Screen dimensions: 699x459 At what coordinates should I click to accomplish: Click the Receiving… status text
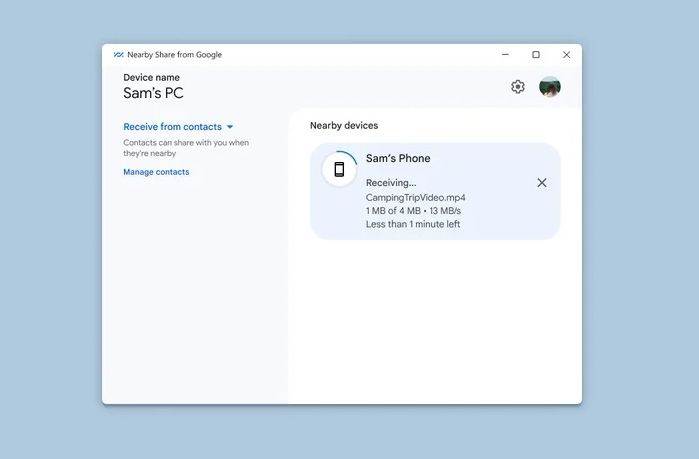pos(391,183)
